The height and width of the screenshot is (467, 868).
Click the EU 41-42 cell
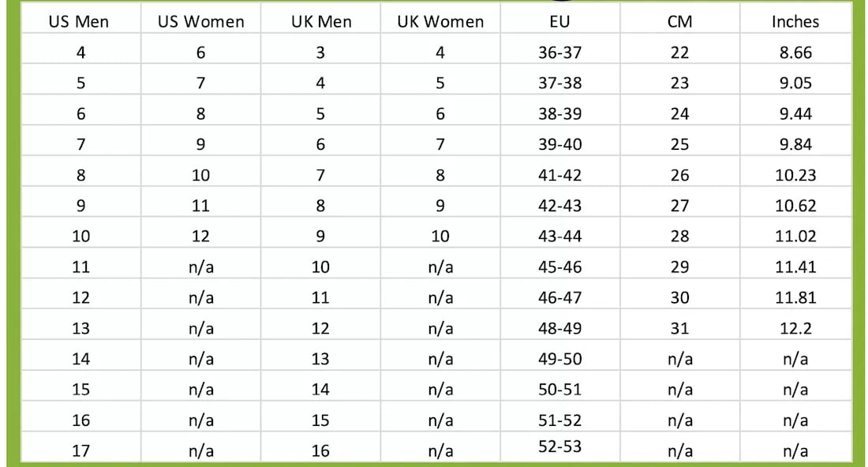[x=559, y=175]
